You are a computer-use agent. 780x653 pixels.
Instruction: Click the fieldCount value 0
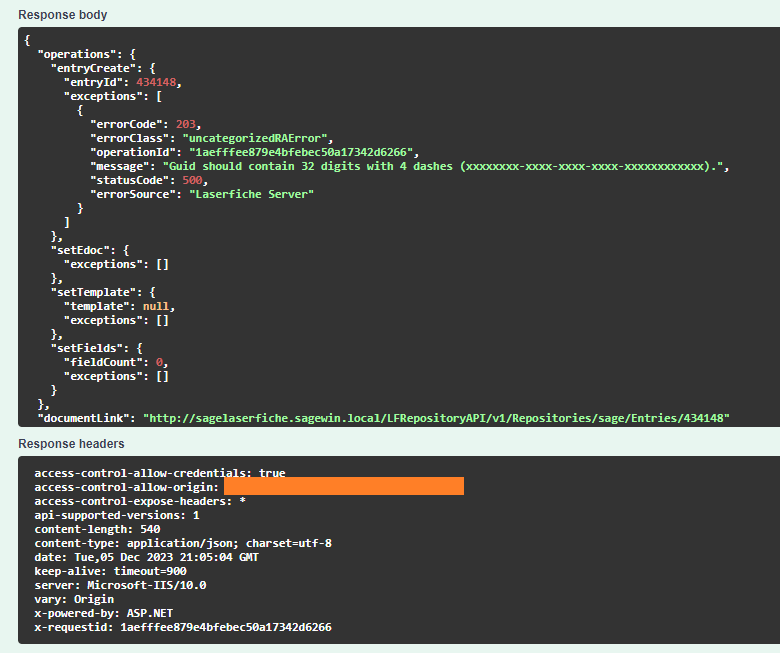pos(160,362)
